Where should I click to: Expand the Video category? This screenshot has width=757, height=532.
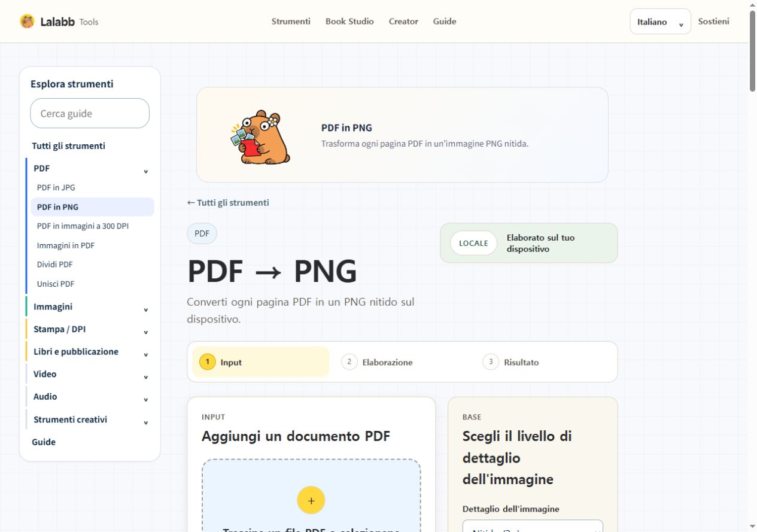coord(90,375)
